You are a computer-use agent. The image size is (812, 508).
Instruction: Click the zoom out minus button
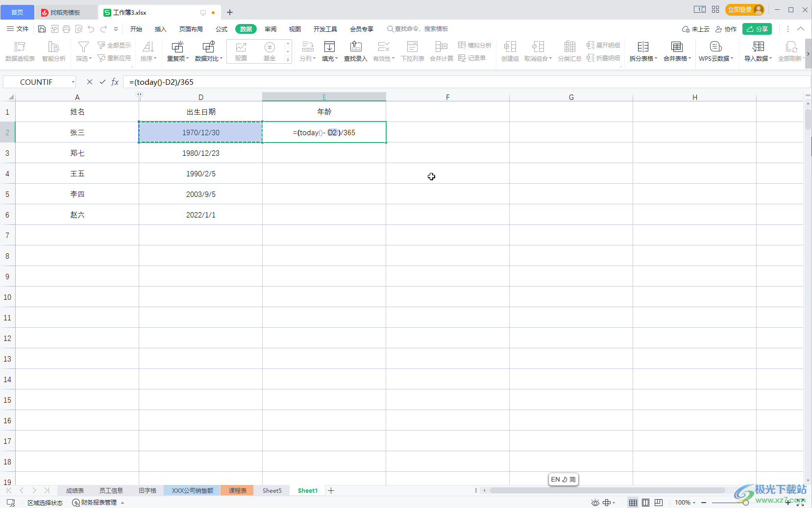(x=704, y=503)
